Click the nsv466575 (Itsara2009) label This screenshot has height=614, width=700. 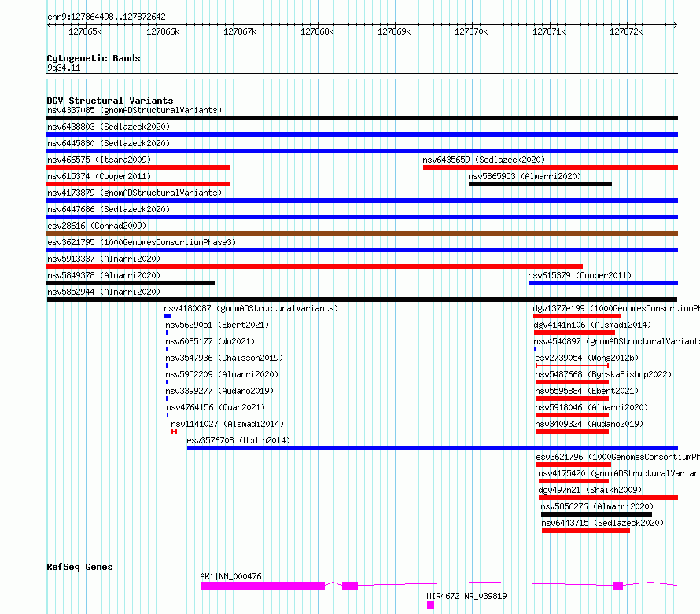point(99,160)
